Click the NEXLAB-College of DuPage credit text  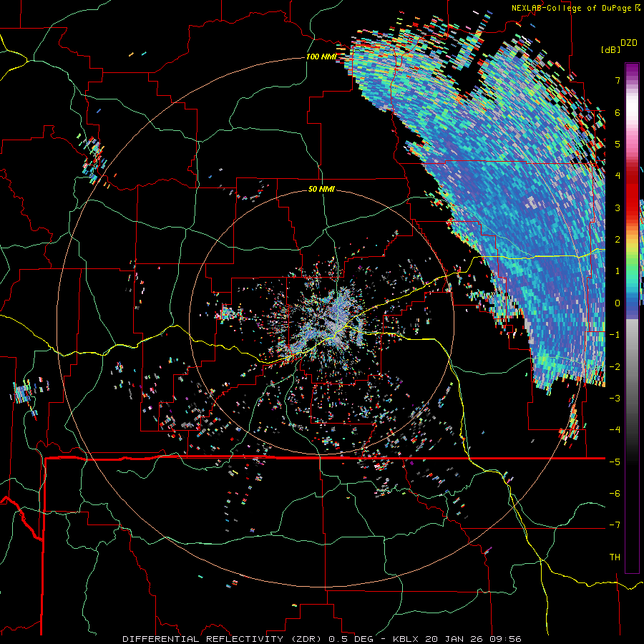(571, 8)
